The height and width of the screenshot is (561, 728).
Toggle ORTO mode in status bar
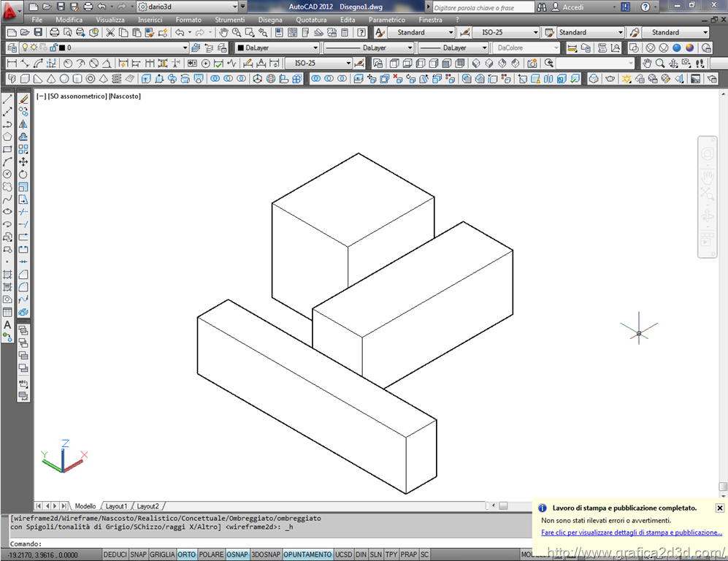click(x=186, y=555)
